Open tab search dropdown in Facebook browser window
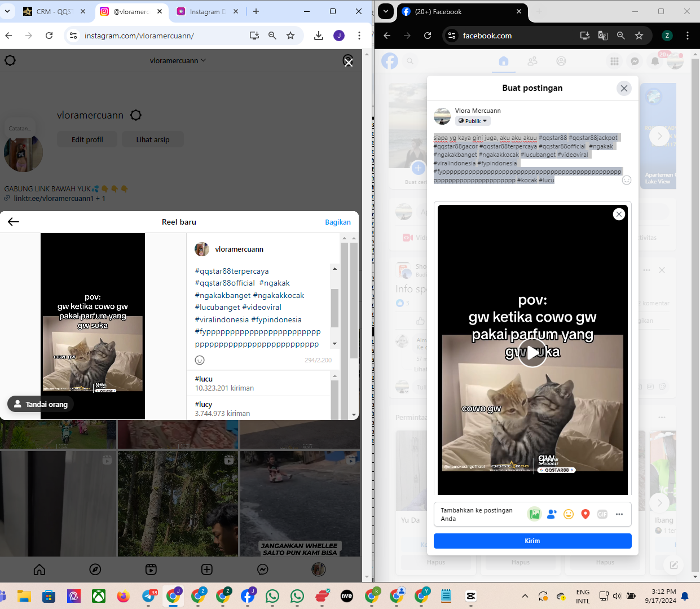The width and height of the screenshot is (700, 609). pyautogui.click(x=386, y=11)
